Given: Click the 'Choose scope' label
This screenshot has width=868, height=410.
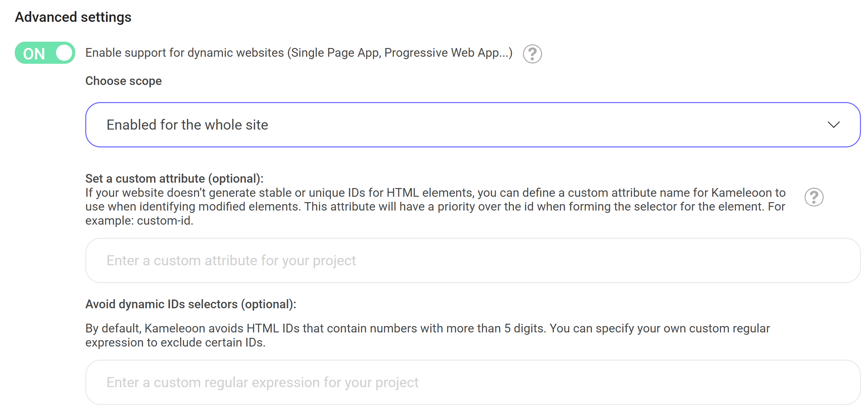Looking at the screenshot, I should pyautogui.click(x=123, y=81).
